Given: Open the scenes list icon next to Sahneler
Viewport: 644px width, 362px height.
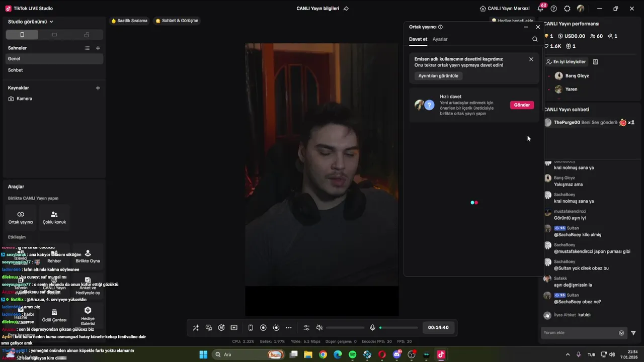Looking at the screenshot, I should click(x=87, y=48).
